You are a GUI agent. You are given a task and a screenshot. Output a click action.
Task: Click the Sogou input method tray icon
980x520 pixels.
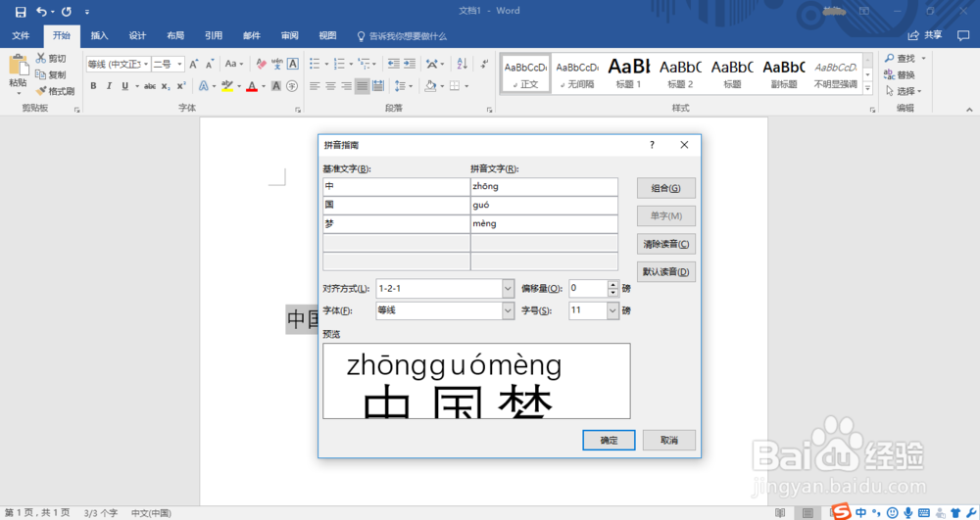(841, 512)
